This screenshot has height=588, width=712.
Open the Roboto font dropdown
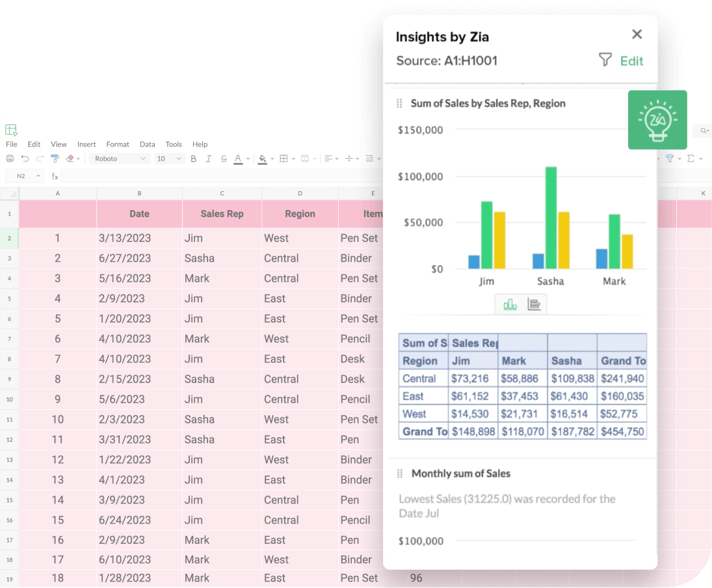(120, 159)
